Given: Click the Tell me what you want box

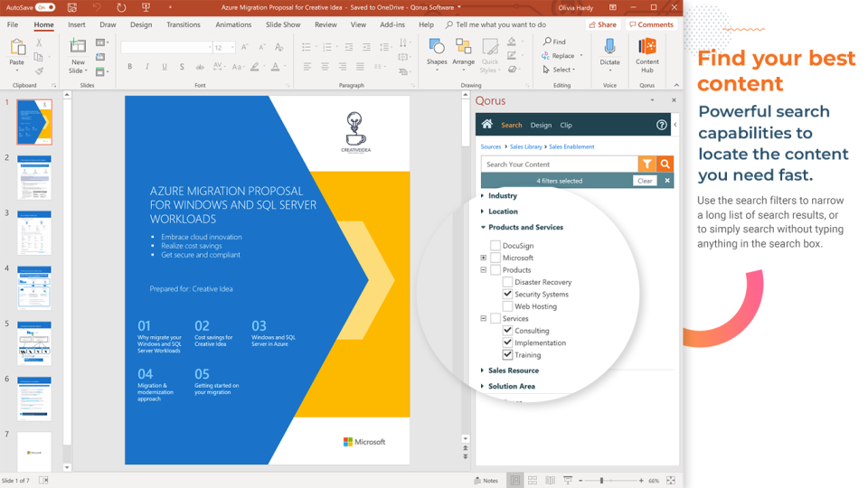Looking at the screenshot, I should (495, 24).
